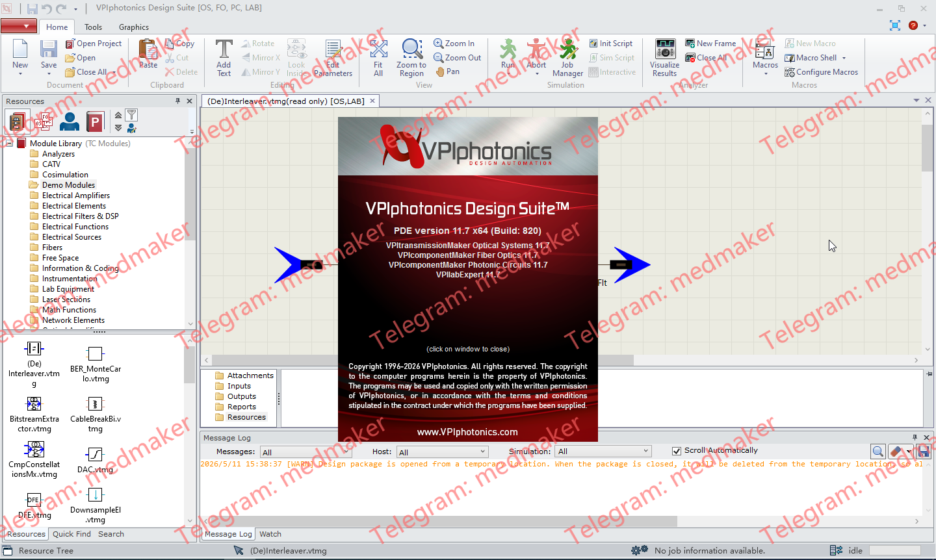Open the help question mark icon
Viewport: 936px width, 560px height.
[913, 25]
